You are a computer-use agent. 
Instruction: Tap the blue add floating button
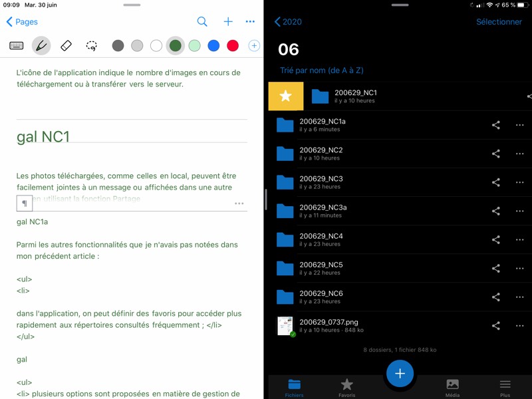[x=400, y=374]
